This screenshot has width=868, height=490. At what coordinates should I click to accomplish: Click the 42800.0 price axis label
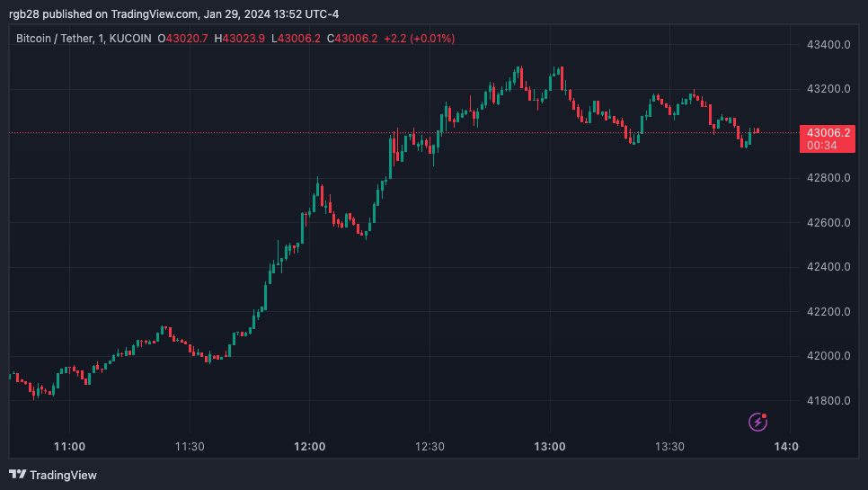click(828, 178)
